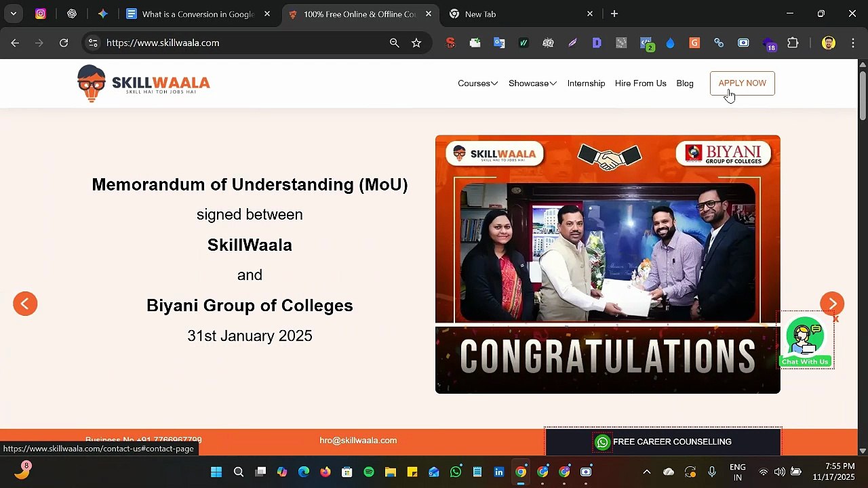Open the Google Translate extension
868x488 pixels.
499,43
